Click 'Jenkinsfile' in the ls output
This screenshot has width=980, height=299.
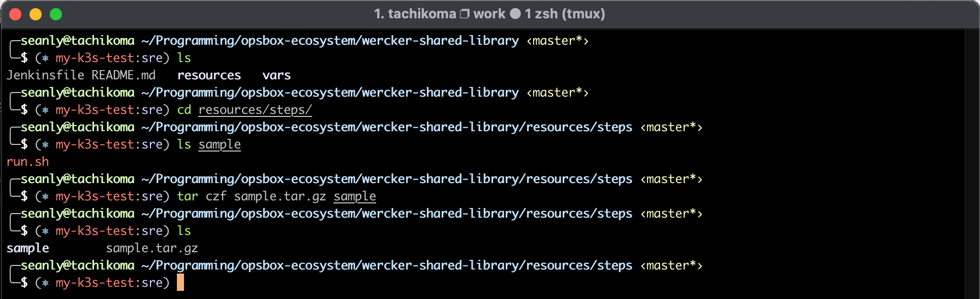pos(45,75)
